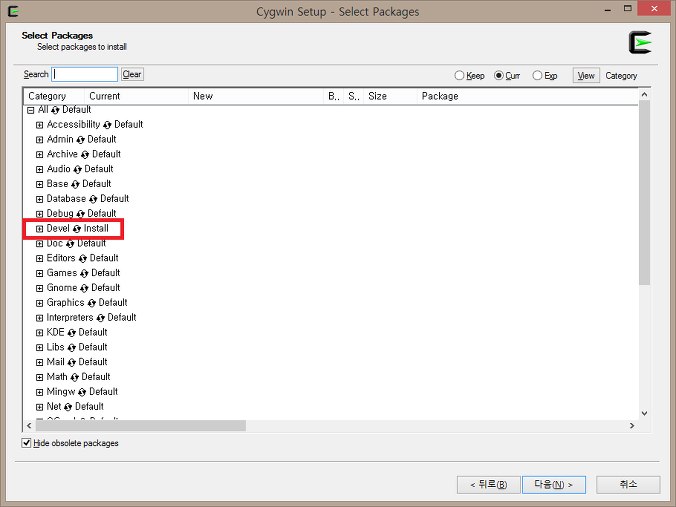The width and height of the screenshot is (676, 507).
Task: Expand the KDE category
Action: click(39, 333)
